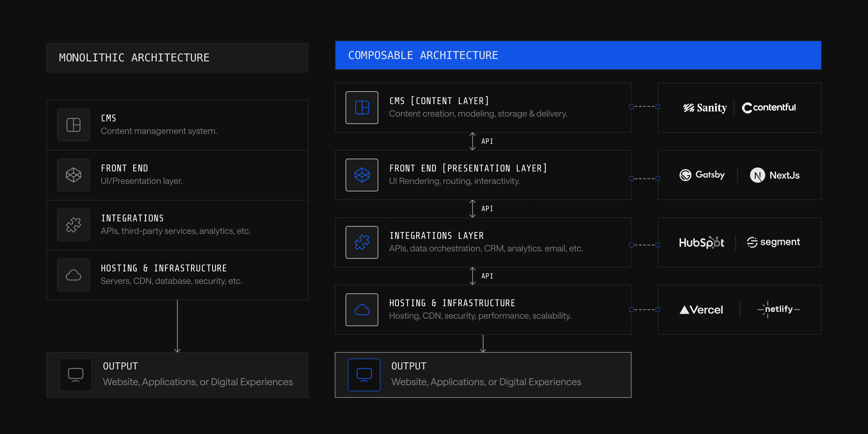The width and height of the screenshot is (868, 434).
Task: Click the blue cloud icon in Composable Hosting row
Action: coord(362,310)
